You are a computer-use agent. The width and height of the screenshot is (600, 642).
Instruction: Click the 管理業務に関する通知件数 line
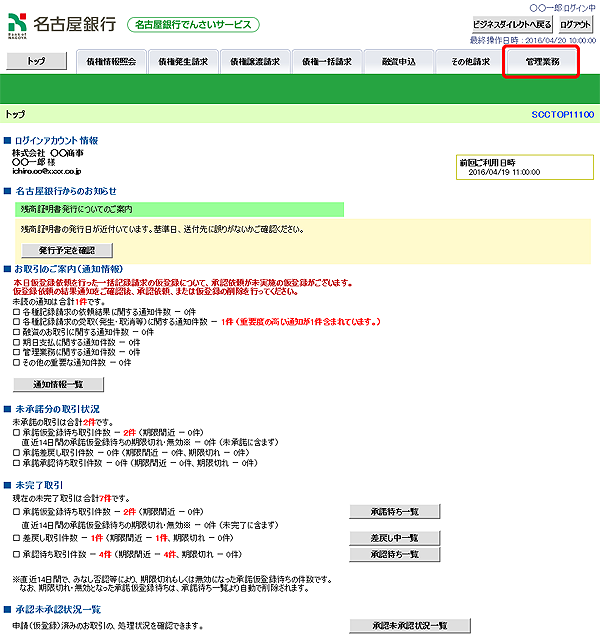tap(77, 353)
